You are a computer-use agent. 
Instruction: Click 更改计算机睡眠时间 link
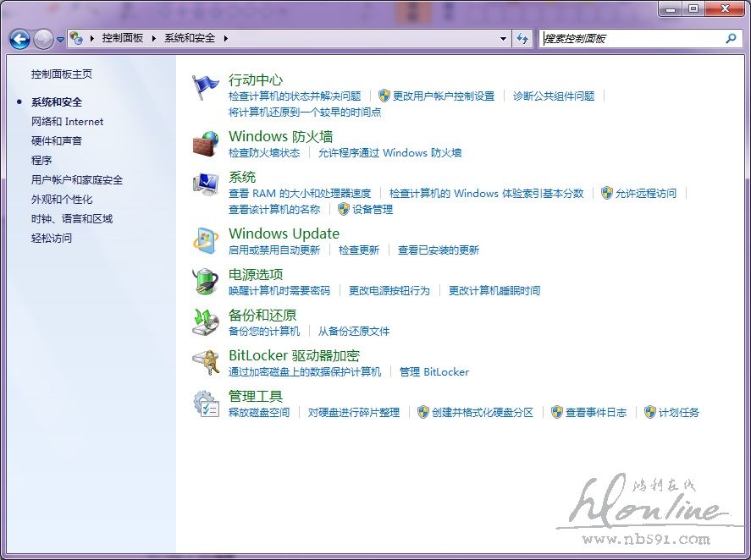click(x=494, y=290)
